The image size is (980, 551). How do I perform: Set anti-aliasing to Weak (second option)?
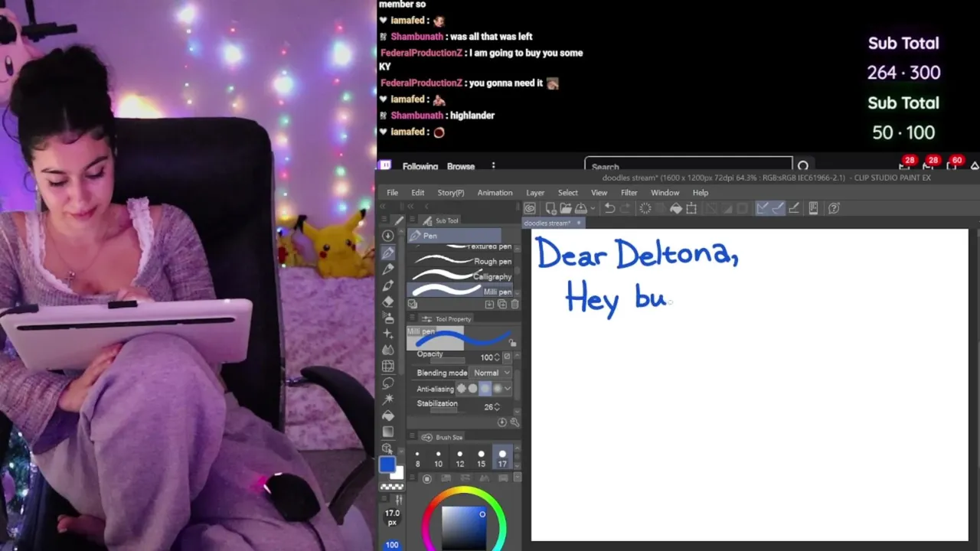472,389
